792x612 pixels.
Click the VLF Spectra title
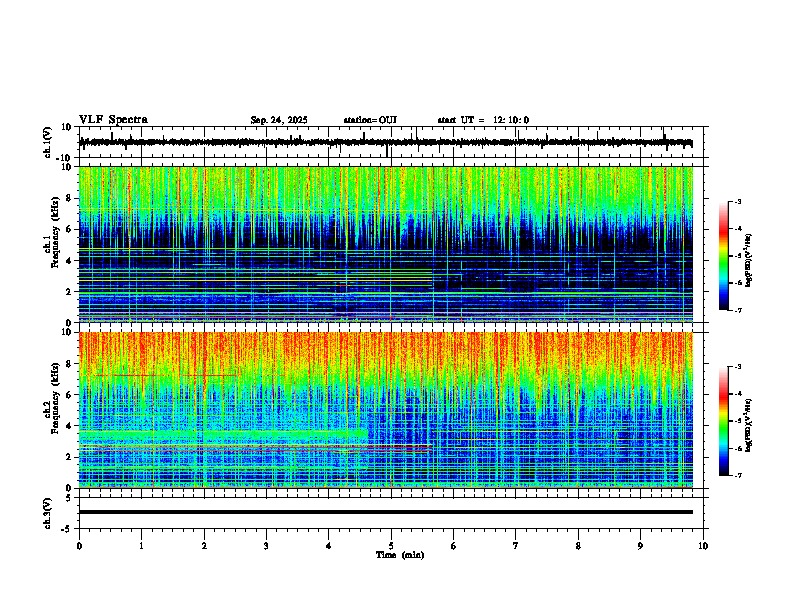point(113,120)
